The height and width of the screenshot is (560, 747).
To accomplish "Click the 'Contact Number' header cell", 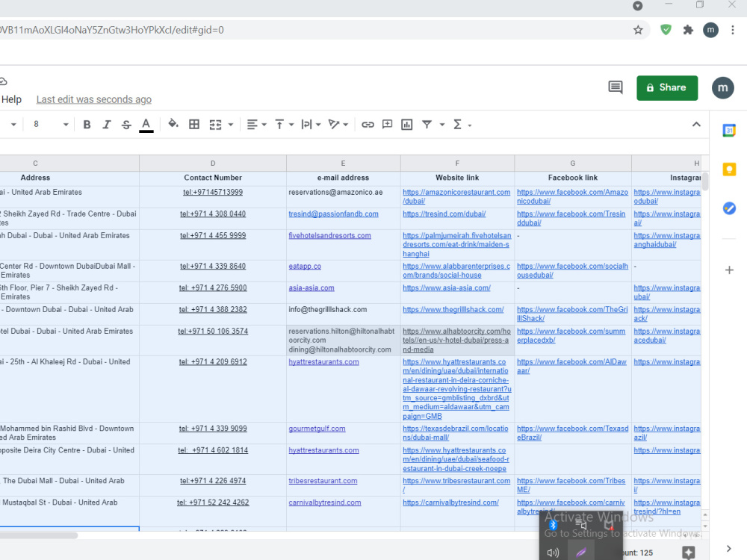I will tap(213, 178).
